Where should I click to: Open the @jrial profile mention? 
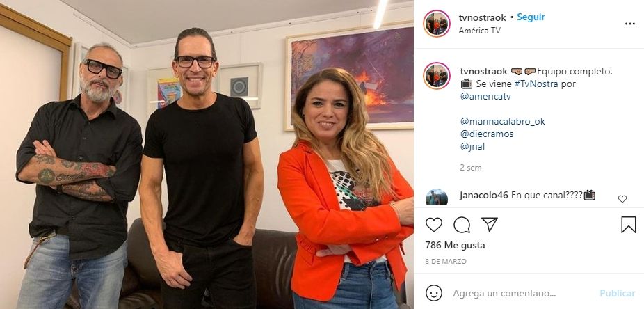click(x=472, y=146)
